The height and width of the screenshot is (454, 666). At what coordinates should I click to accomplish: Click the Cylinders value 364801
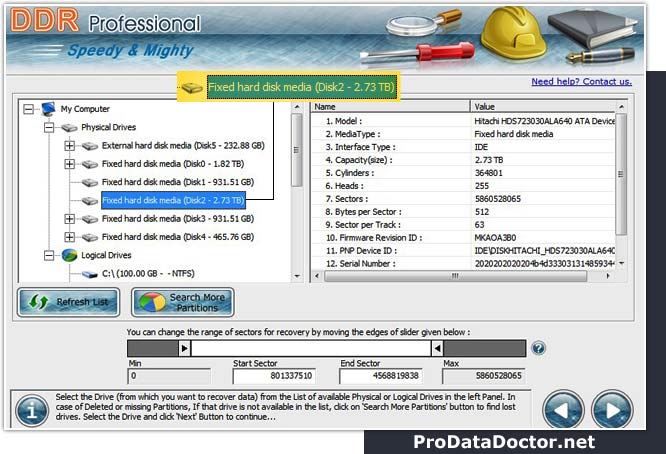[x=488, y=173]
